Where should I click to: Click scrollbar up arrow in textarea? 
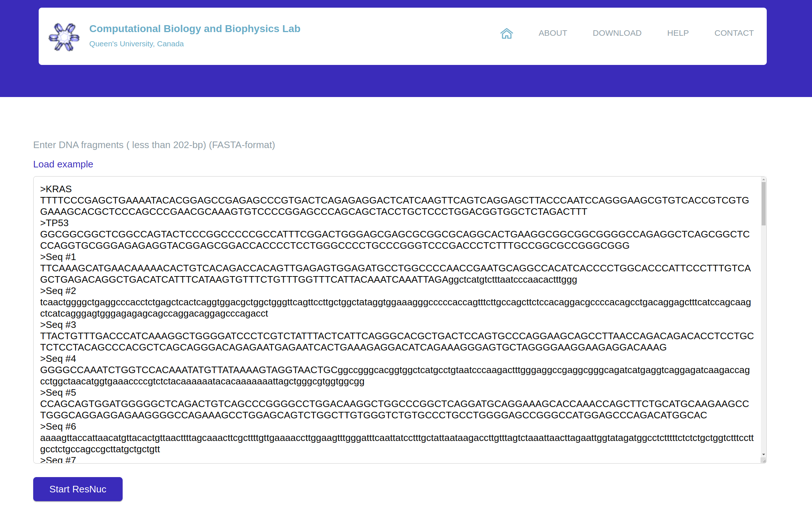pos(763,180)
